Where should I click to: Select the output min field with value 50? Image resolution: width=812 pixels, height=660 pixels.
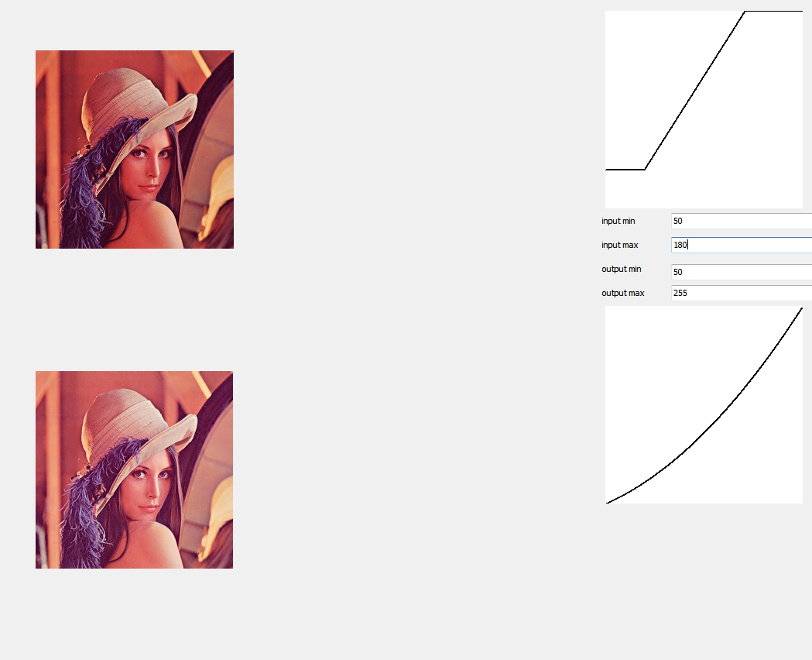[x=742, y=272]
